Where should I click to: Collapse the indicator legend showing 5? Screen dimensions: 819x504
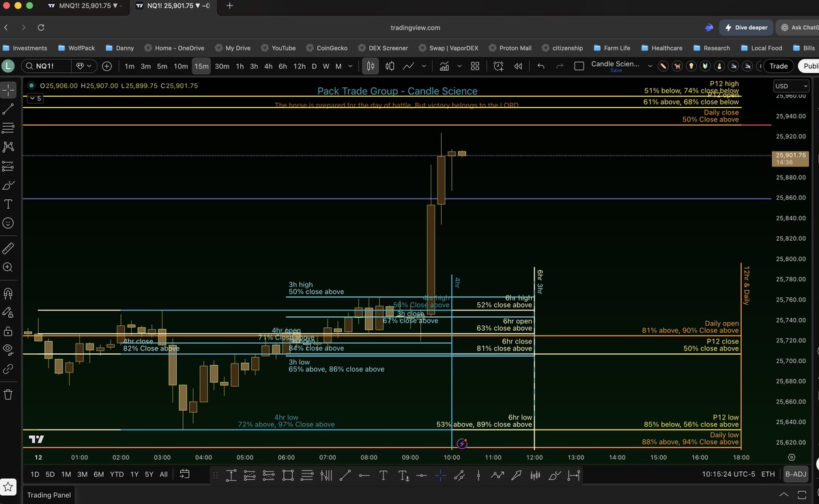point(34,98)
